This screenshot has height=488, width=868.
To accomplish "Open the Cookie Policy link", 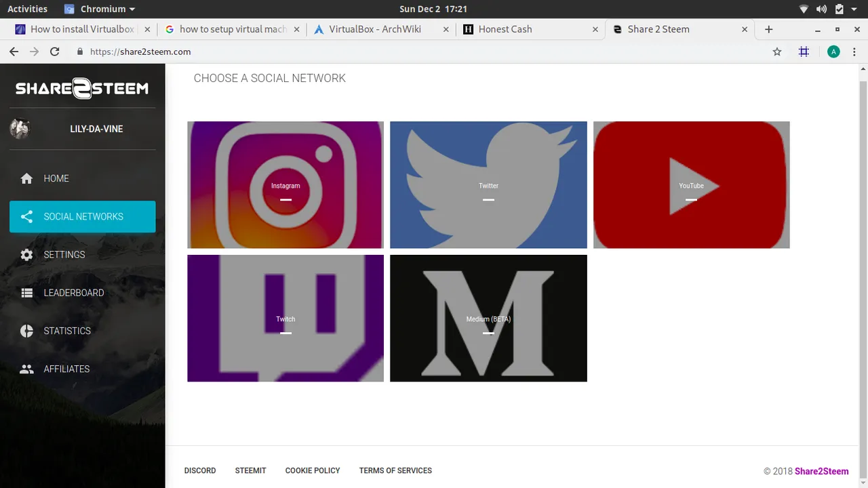I will [x=313, y=470].
